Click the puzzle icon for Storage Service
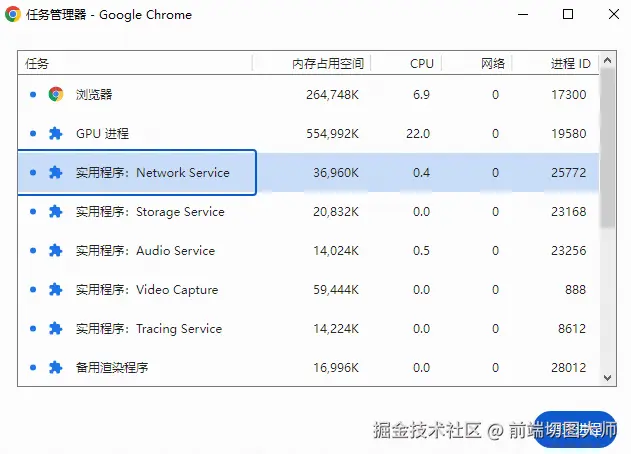631x454 pixels. pyautogui.click(x=56, y=211)
